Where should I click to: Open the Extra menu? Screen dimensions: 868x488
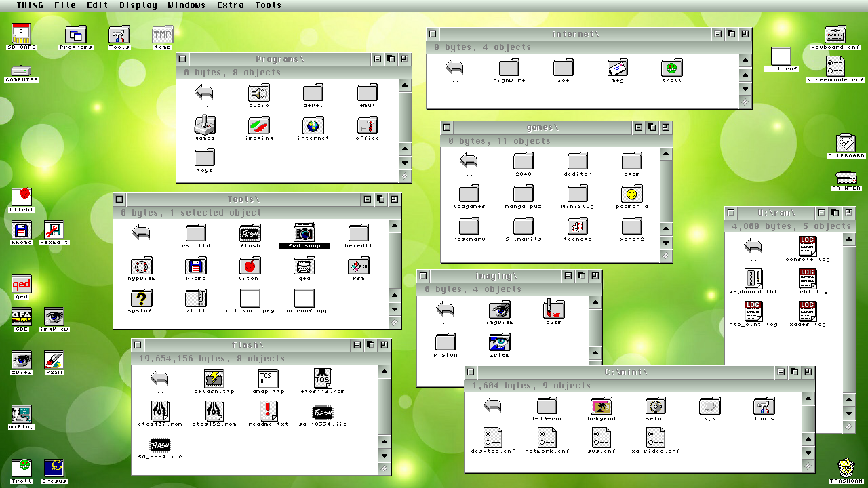[x=231, y=5]
